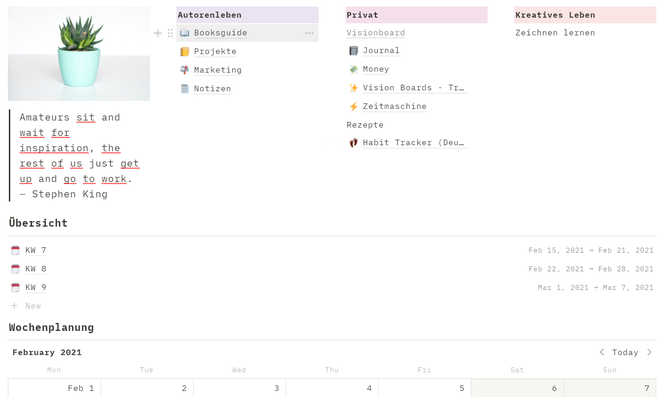Open the three-dot menu on Booksguide row

309,33
